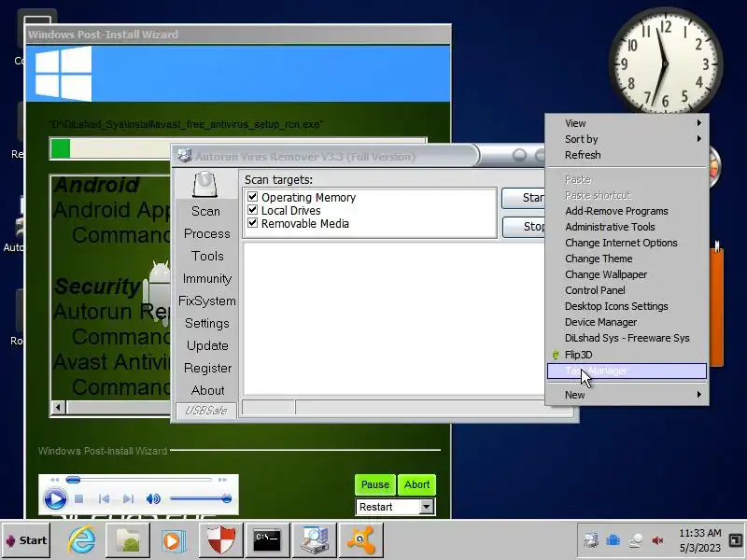The image size is (747, 560).
Task: Open the Settings section of Virus Remover
Action: coord(206,323)
